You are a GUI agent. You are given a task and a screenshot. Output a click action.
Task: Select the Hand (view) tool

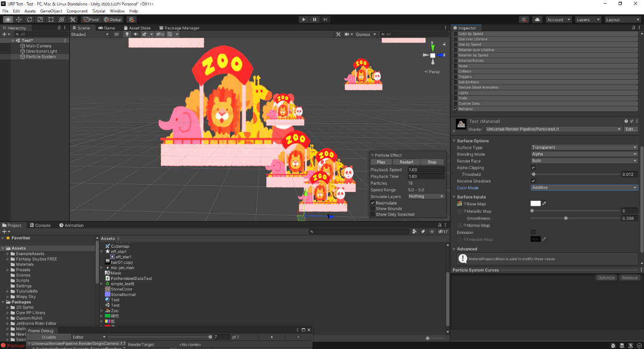point(8,19)
